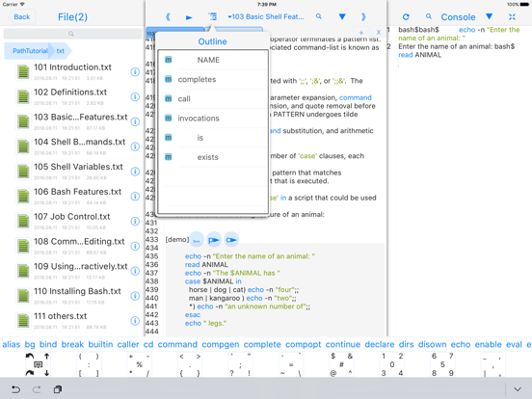Viewport: 532px width, 399px height.
Task: Show info for 101 Introduction.txt
Action: [x=135, y=72]
